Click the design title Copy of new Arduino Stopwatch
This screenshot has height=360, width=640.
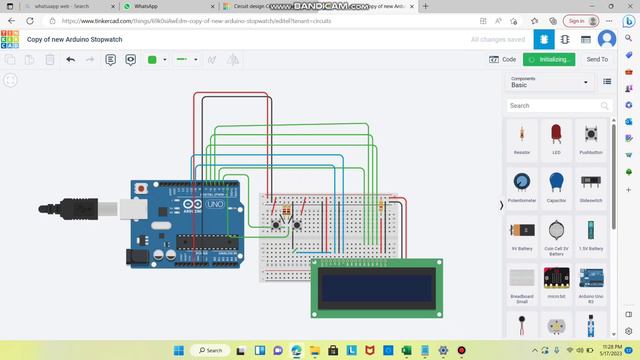(x=74, y=40)
